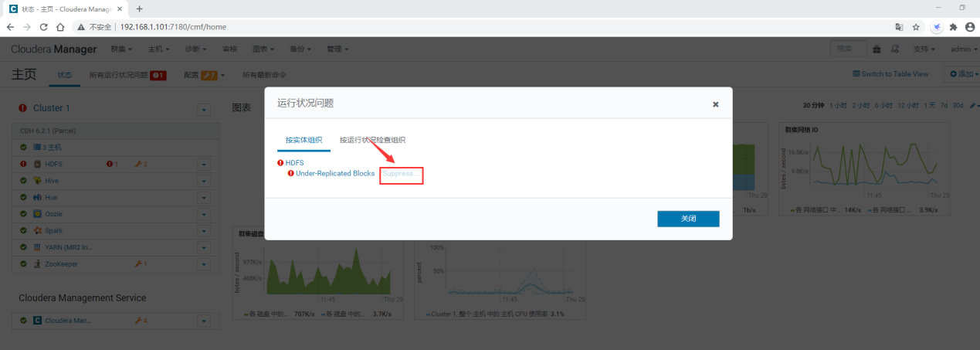Click the 关闭 button in the dialog

pyautogui.click(x=688, y=219)
